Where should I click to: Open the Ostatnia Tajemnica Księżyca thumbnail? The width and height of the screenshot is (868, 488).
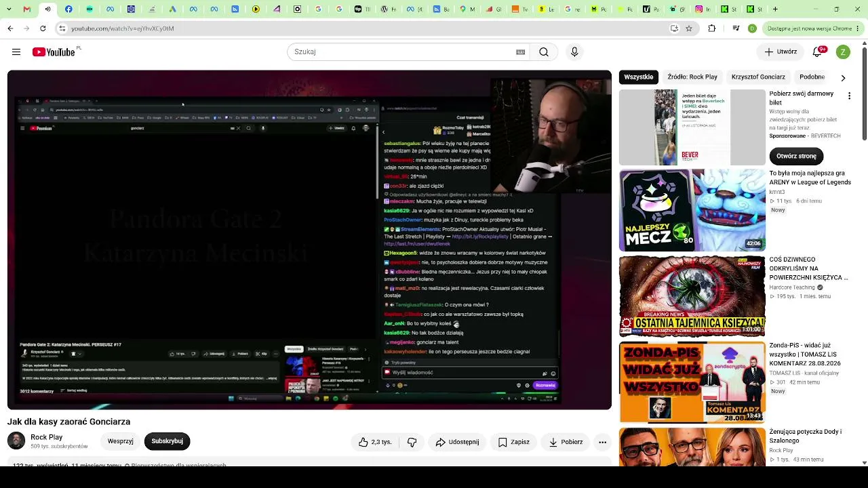coord(692,296)
